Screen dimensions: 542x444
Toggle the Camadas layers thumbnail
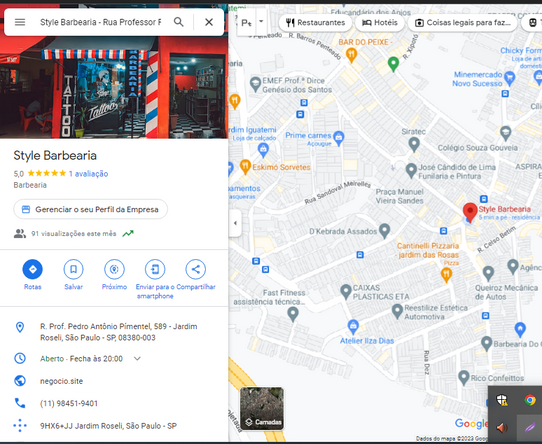coord(262,409)
